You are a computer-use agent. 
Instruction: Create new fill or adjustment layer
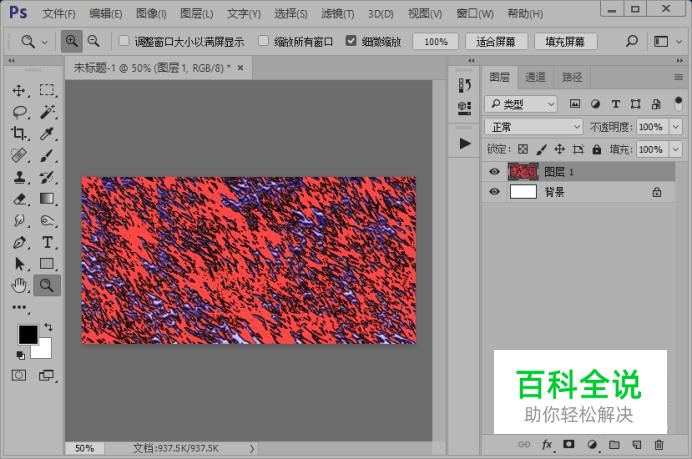(x=592, y=444)
